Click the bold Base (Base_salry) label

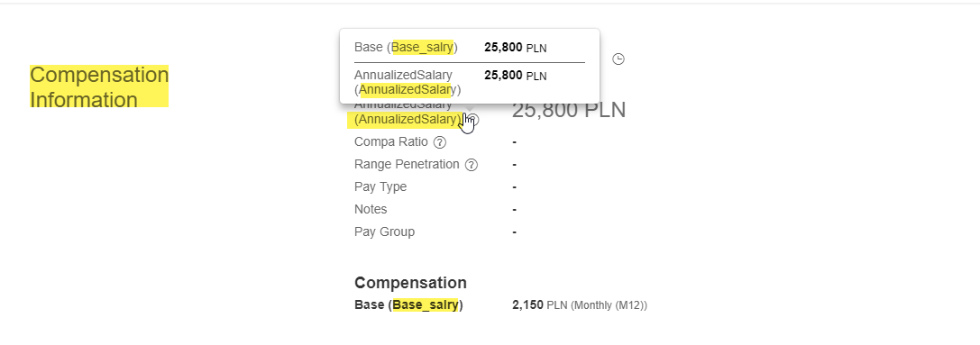pos(408,305)
